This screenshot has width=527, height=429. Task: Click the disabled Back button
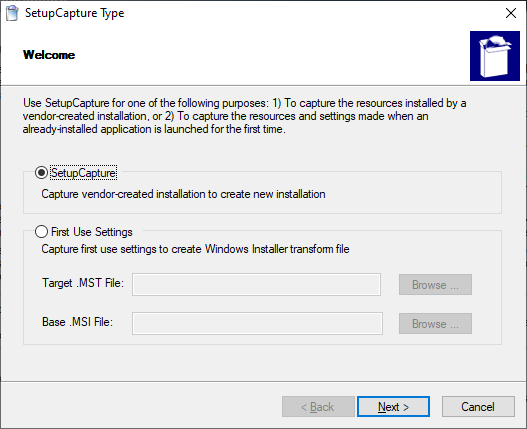point(318,407)
